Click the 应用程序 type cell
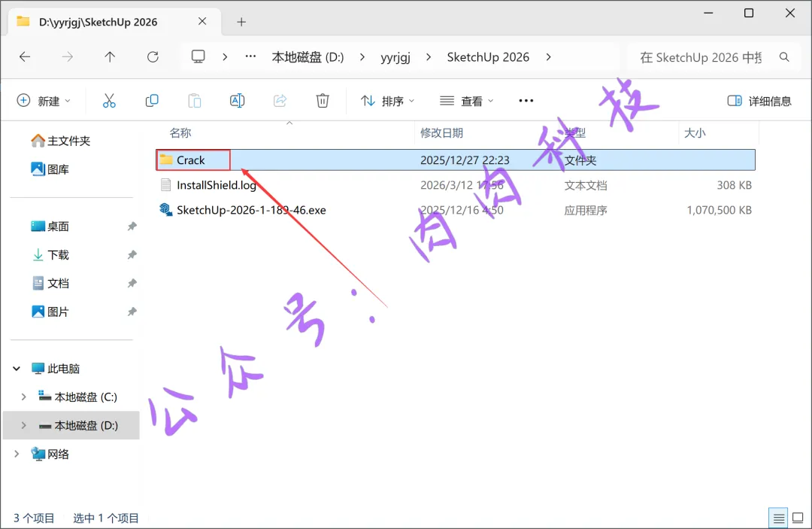 [585, 210]
